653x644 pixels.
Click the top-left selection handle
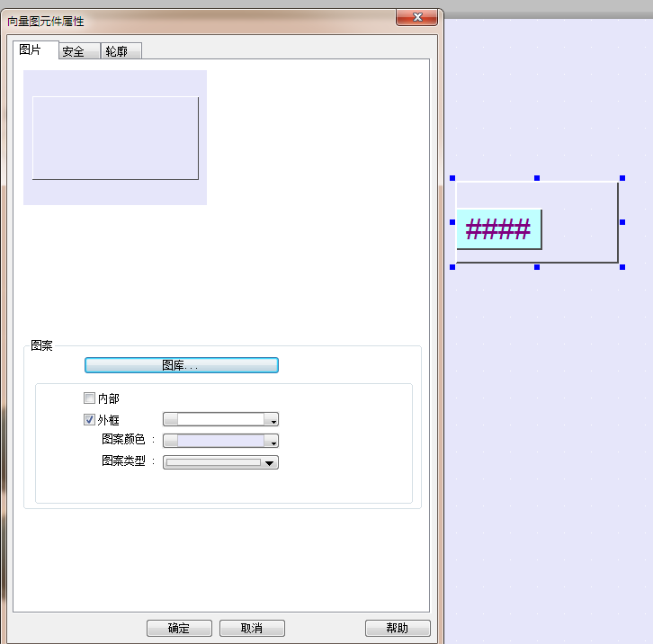(452, 178)
